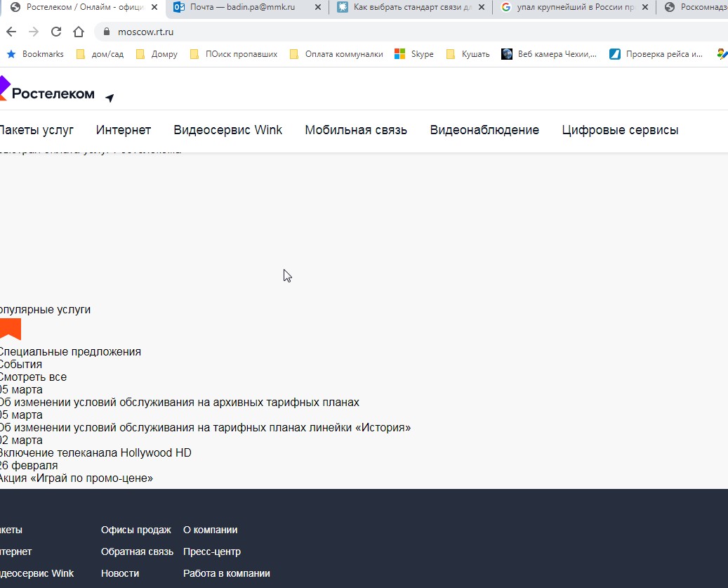Expand the Кушать bookmarks folder

pyautogui.click(x=468, y=54)
